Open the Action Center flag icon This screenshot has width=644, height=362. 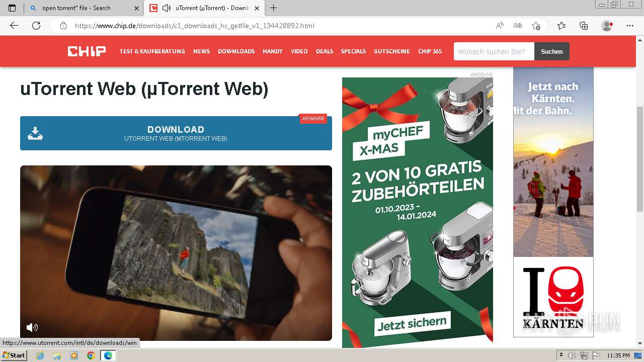click(596, 355)
